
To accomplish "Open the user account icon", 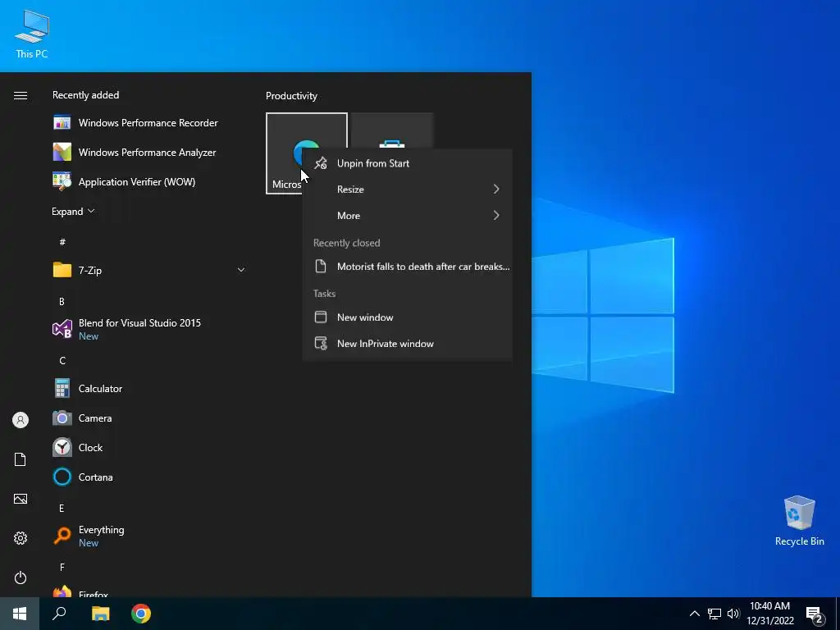I will (x=21, y=420).
